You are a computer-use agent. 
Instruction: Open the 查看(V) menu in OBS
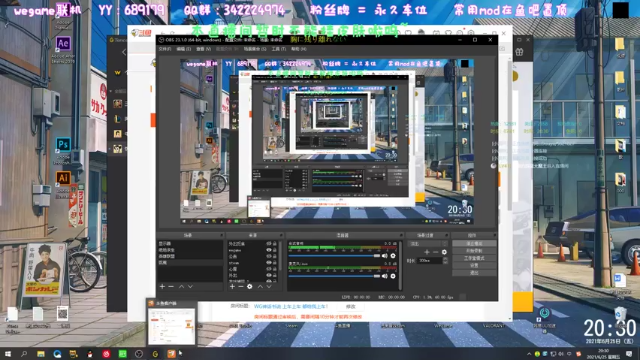tap(203, 49)
